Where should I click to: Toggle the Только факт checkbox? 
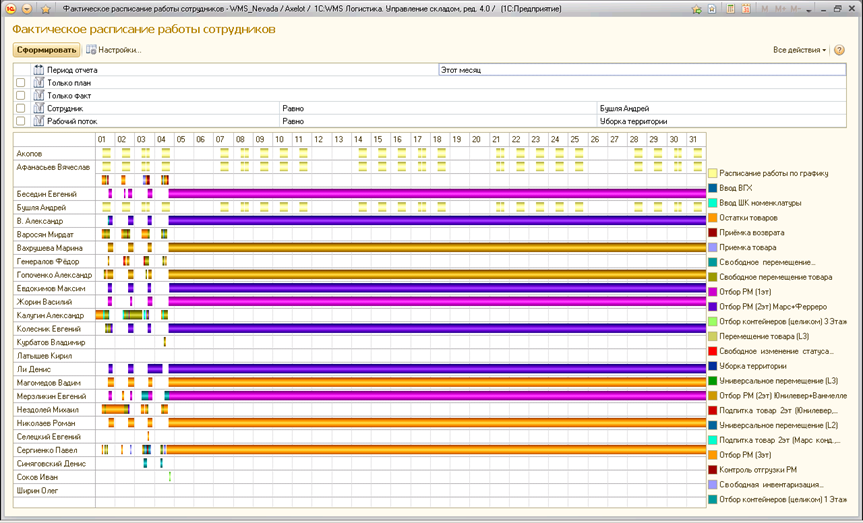[x=21, y=95]
